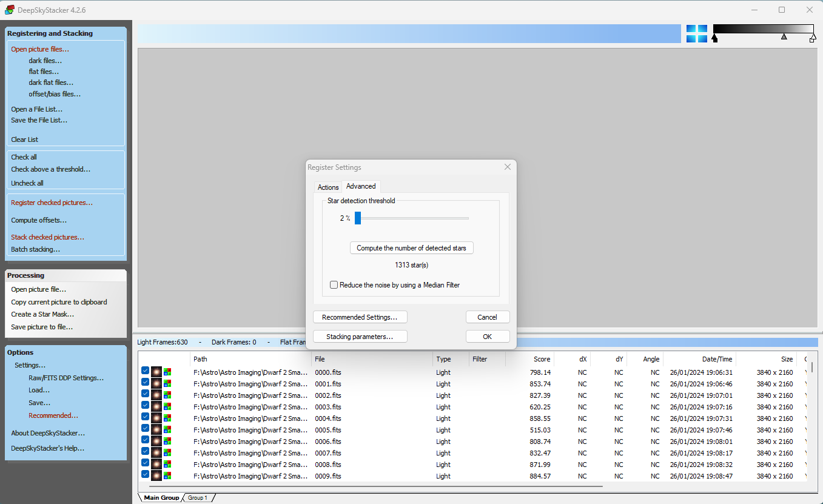Close the Register Settings dialog with X
This screenshot has height=504, width=823.
coord(508,167)
